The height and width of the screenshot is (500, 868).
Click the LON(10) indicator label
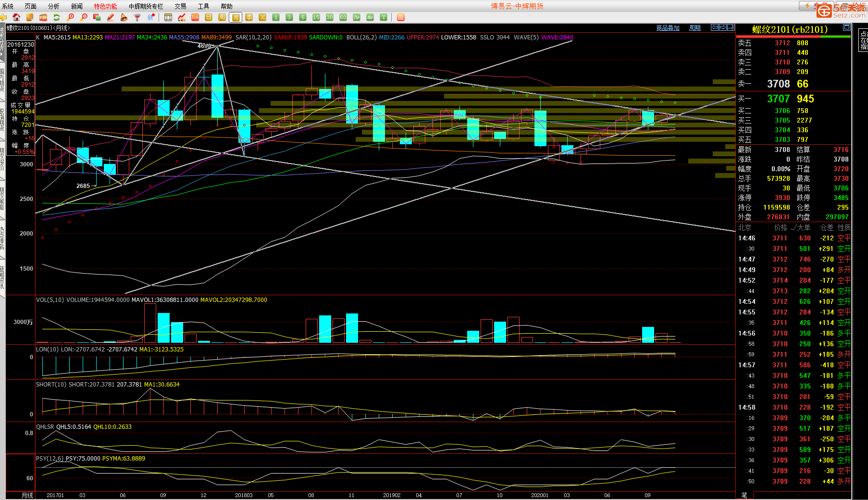click(47, 350)
